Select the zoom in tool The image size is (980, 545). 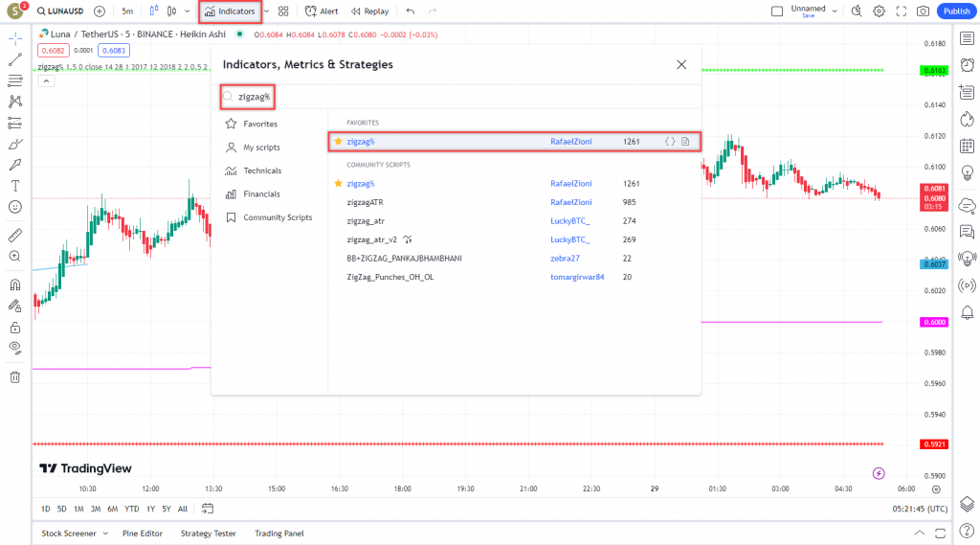(15, 256)
